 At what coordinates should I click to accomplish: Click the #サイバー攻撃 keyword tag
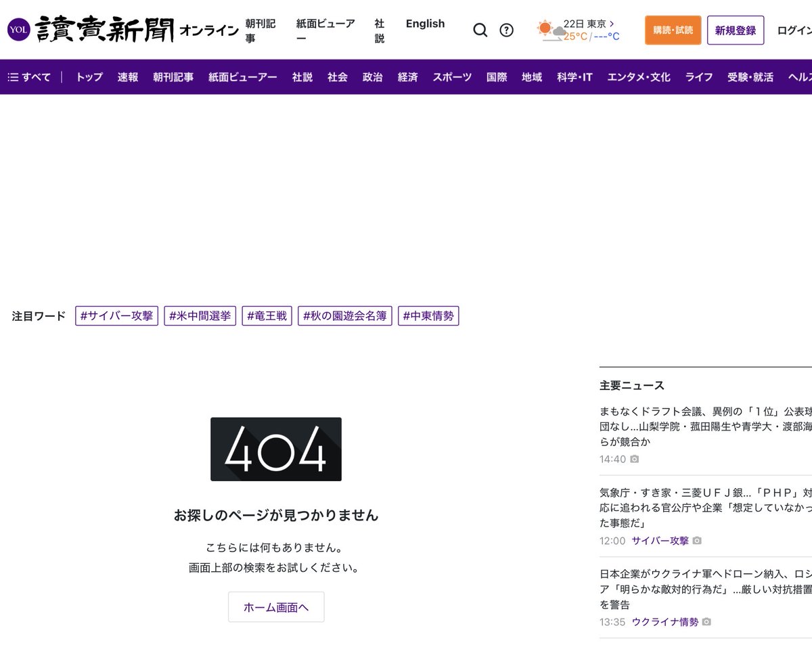(x=116, y=315)
